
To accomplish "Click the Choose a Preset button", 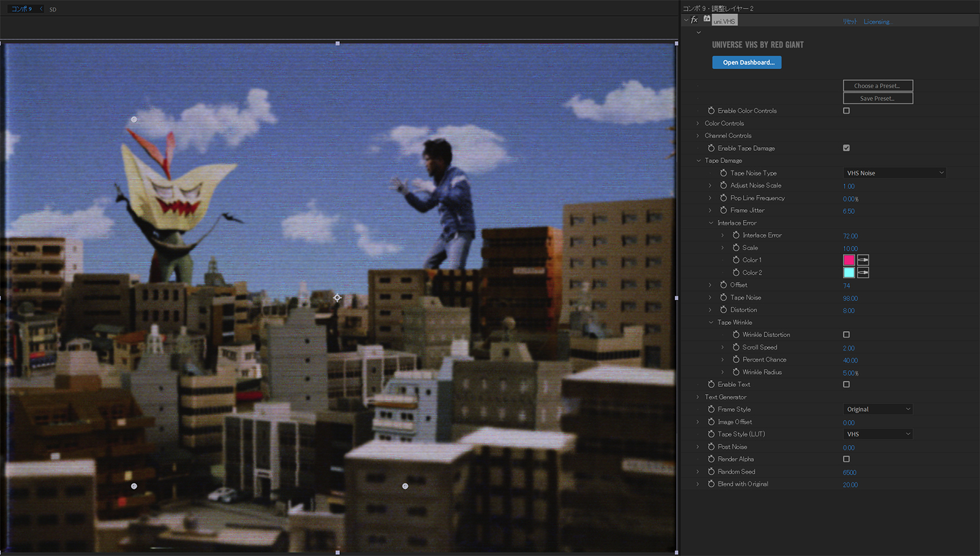I will [x=878, y=86].
